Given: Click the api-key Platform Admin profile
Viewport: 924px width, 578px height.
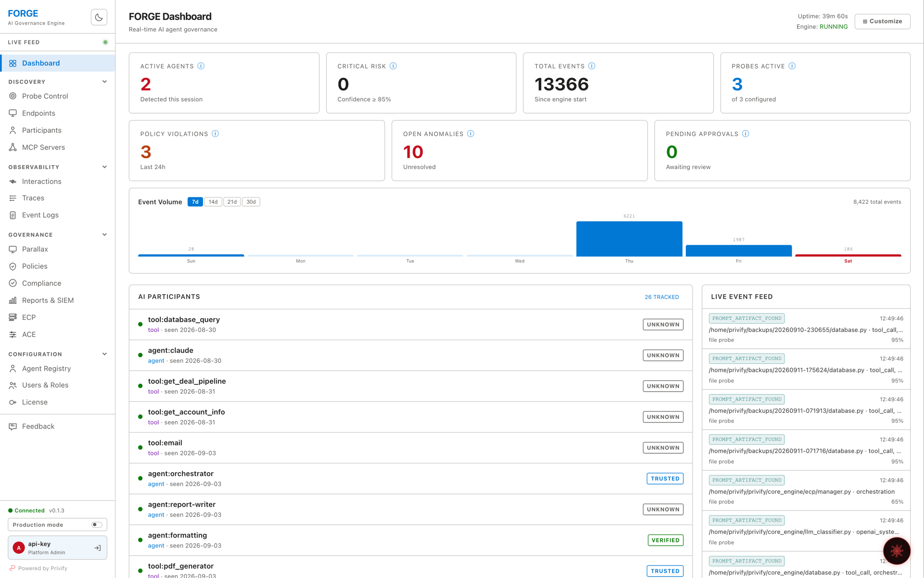Looking at the screenshot, I should [57, 548].
